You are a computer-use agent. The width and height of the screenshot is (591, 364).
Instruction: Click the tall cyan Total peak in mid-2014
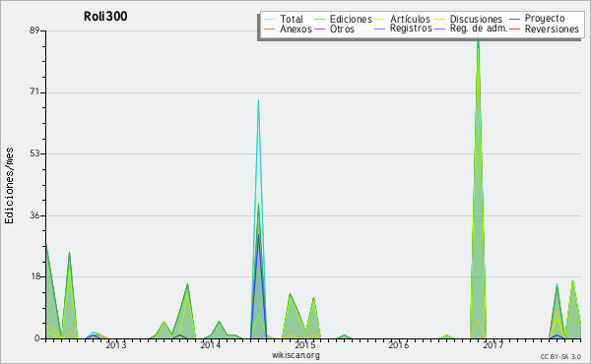click(258, 101)
